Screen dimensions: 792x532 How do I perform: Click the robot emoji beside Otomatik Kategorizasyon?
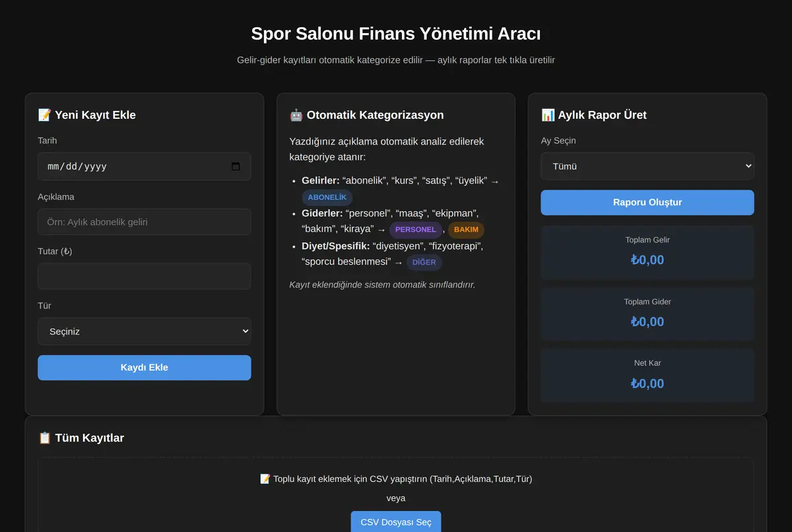click(x=296, y=115)
